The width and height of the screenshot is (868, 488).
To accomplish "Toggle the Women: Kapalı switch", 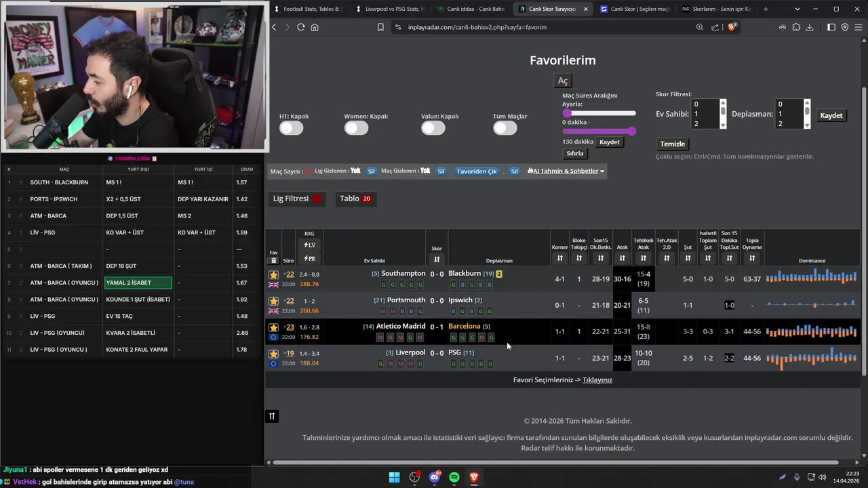I will 356,127.
